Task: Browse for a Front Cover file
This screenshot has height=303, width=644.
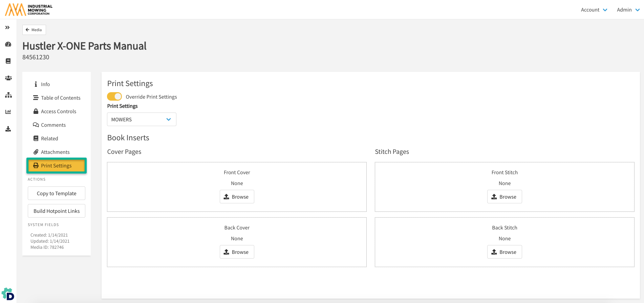Action: 237,197
